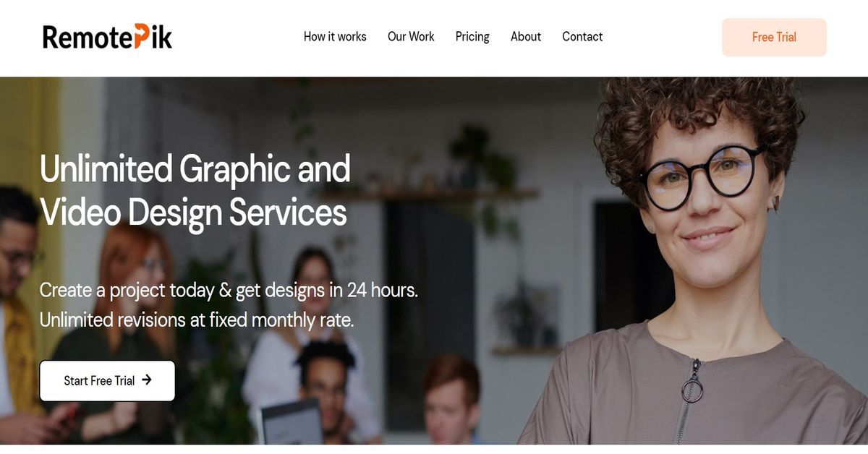
Task: Click the RemotePik logo
Action: [x=107, y=37]
